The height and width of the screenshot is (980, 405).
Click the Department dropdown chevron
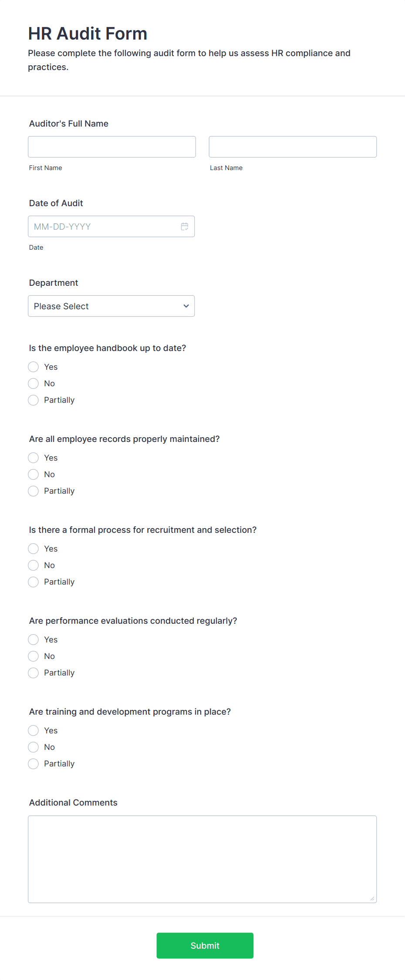(186, 306)
